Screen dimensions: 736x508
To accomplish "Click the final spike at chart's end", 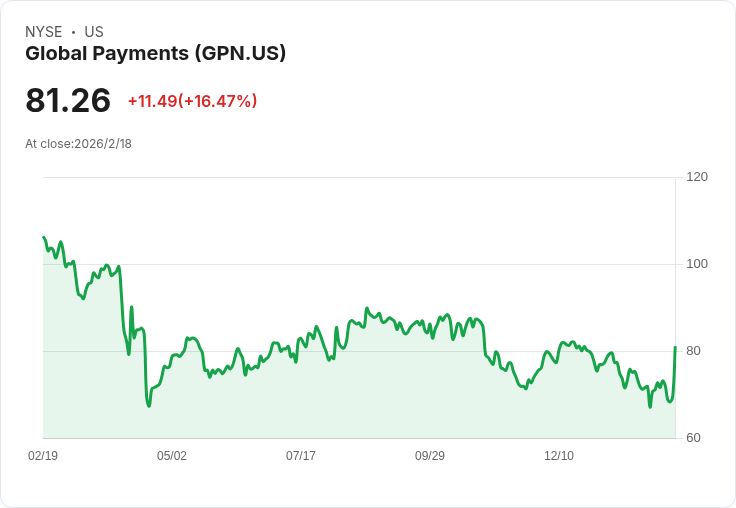I will (x=675, y=348).
